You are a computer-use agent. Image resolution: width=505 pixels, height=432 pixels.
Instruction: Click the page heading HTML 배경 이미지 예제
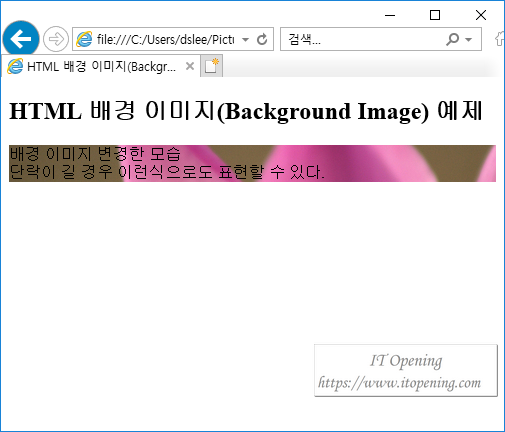tap(246, 111)
